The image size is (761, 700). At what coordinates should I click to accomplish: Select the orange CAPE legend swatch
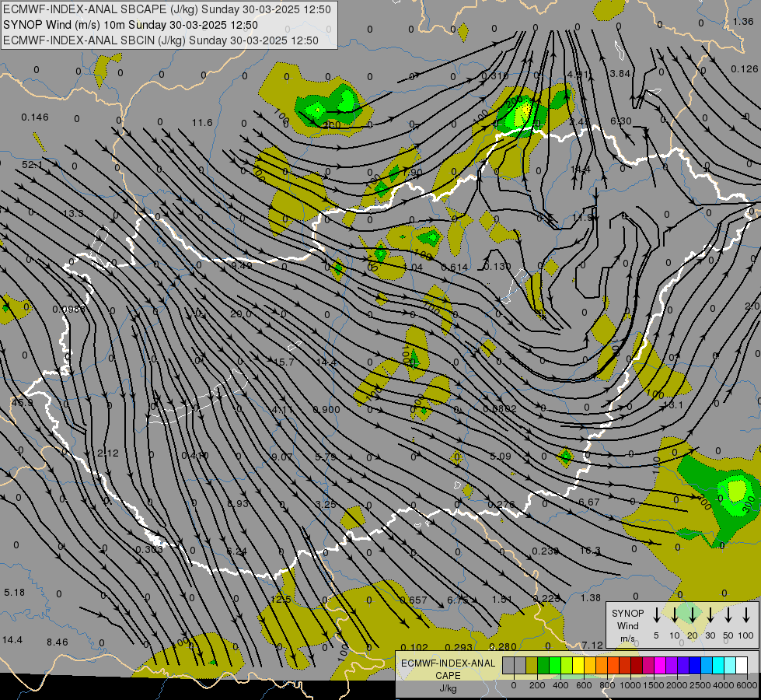(x=602, y=666)
